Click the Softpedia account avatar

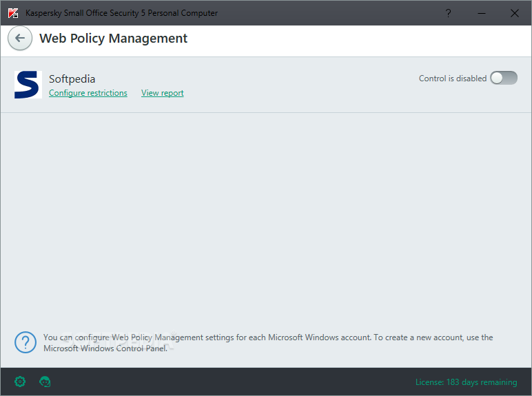(x=28, y=85)
